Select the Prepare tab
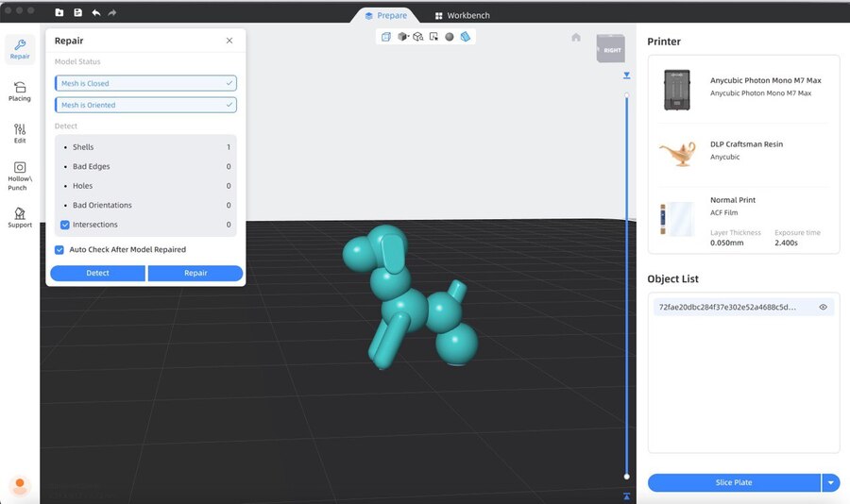850x504 pixels. coord(386,15)
